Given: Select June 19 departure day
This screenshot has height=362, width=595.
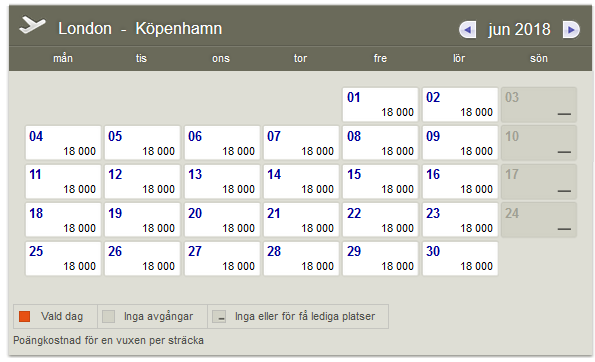Looking at the screenshot, I should click(142, 220).
